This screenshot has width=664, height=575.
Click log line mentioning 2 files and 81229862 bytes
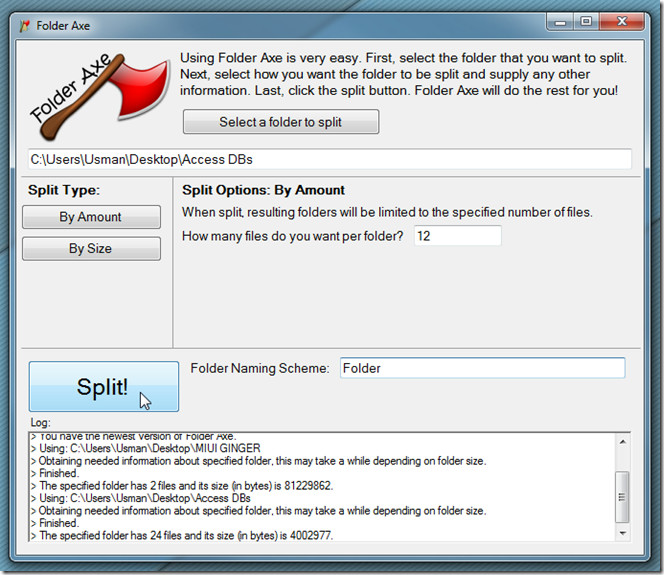[x=182, y=486]
